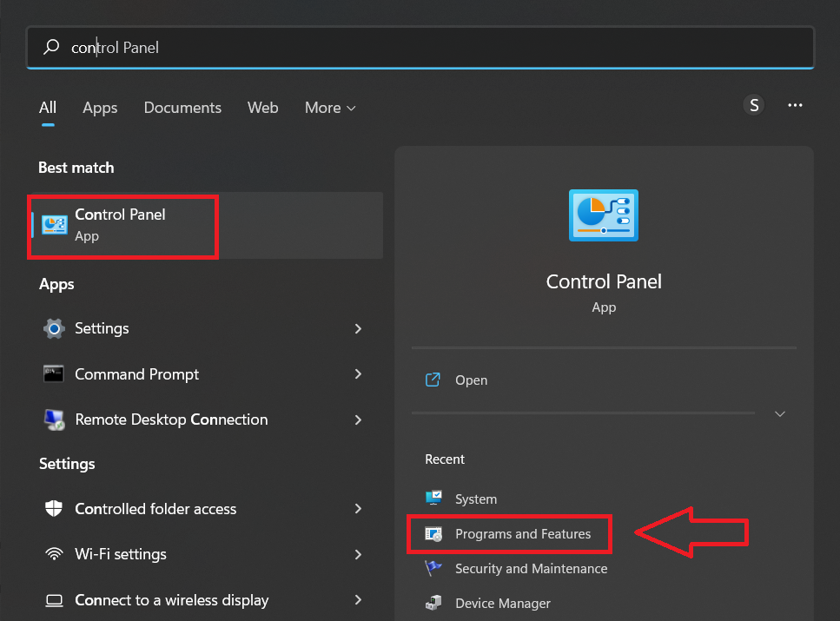Switch to the Web filter tab

point(262,108)
